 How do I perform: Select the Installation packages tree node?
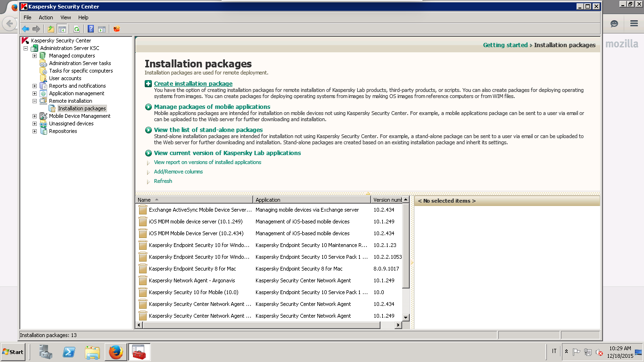point(82,108)
